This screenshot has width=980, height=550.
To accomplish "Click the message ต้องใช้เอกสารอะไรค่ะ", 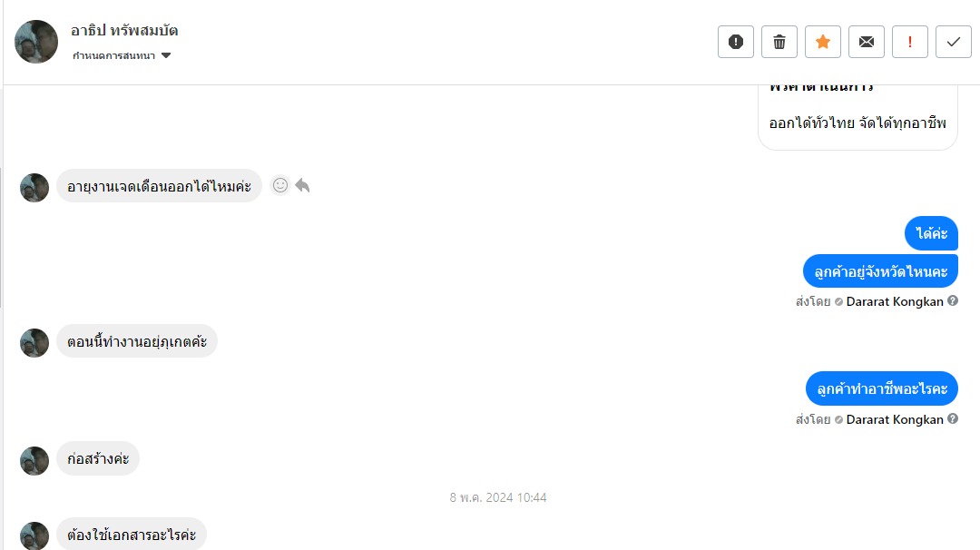I will 132,535.
